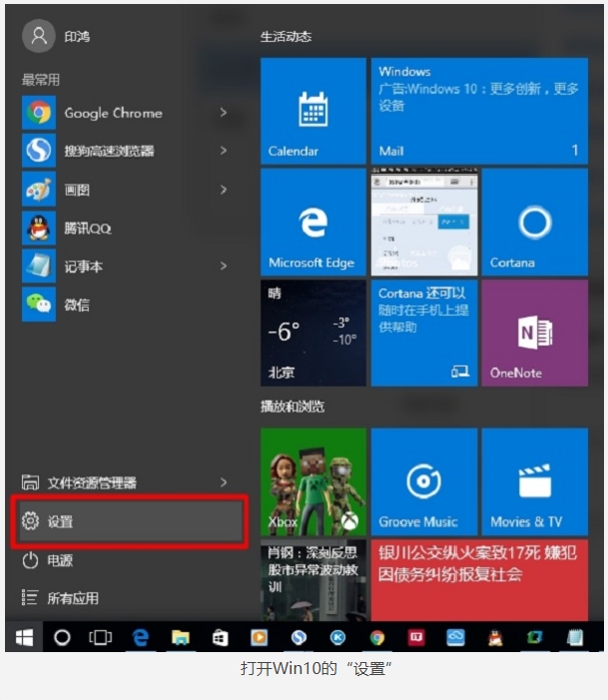
Task: Open the Cortana phone help tile
Action: (x=424, y=334)
